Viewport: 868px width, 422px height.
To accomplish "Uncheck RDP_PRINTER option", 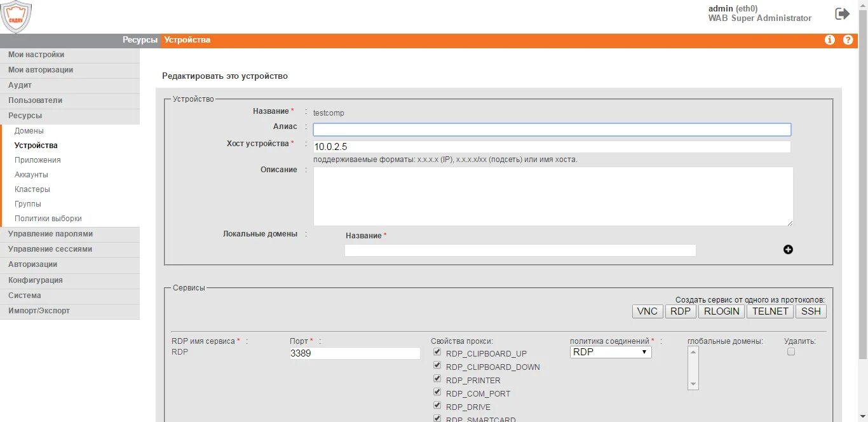I will pyautogui.click(x=437, y=379).
